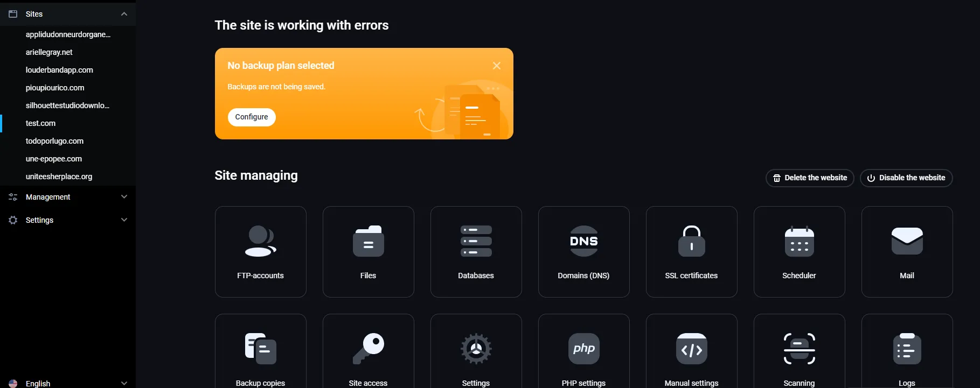Open the Scheduler tile
The height and width of the screenshot is (388, 980).
tap(799, 252)
